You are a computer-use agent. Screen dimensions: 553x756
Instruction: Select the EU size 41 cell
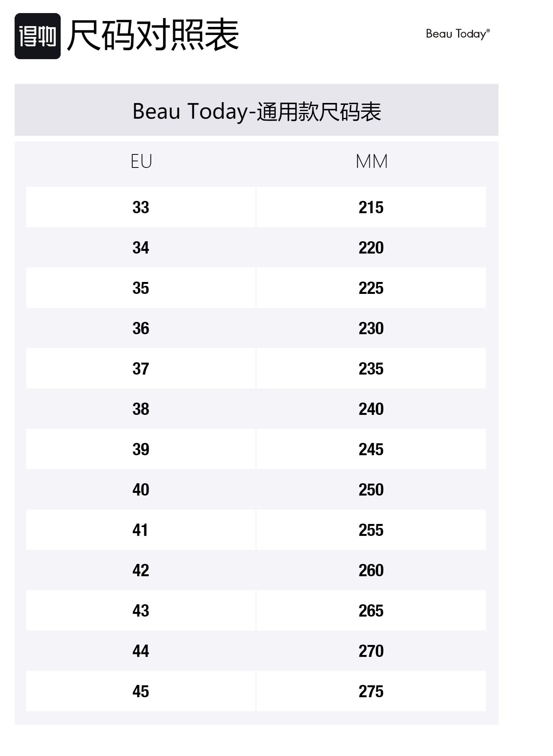(x=141, y=530)
